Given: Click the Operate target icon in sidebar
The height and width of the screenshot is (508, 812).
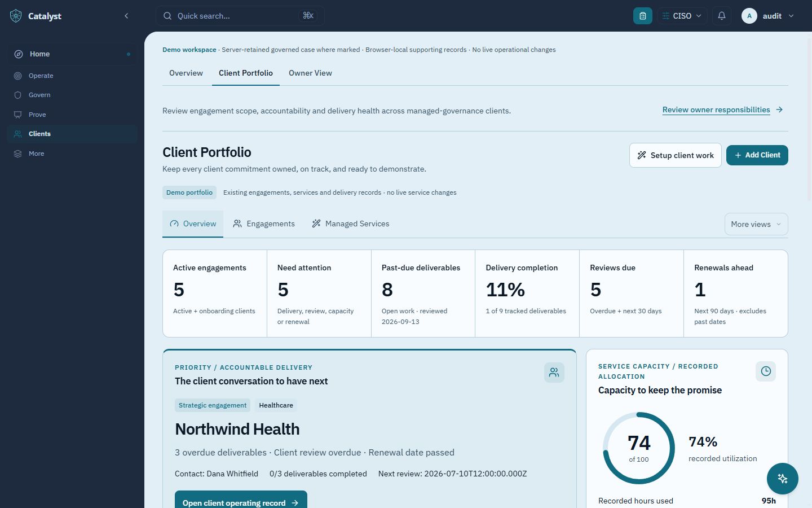Looking at the screenshot, I should coord(18,76).
